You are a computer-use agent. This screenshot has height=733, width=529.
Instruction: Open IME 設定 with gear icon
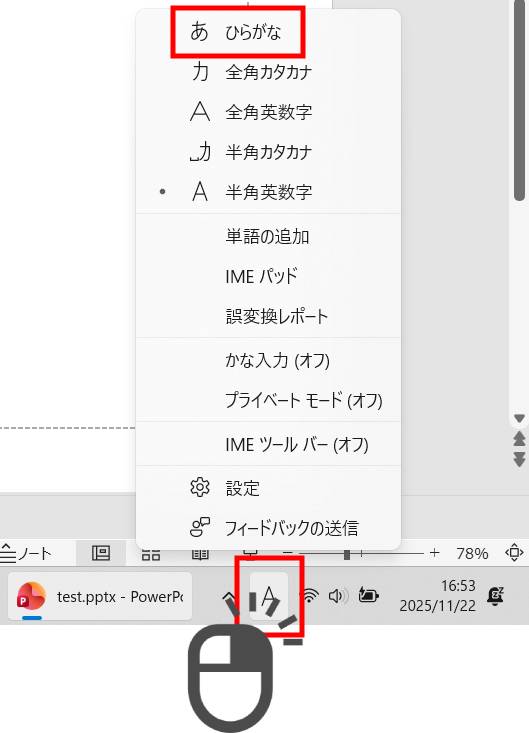[268, 488]
